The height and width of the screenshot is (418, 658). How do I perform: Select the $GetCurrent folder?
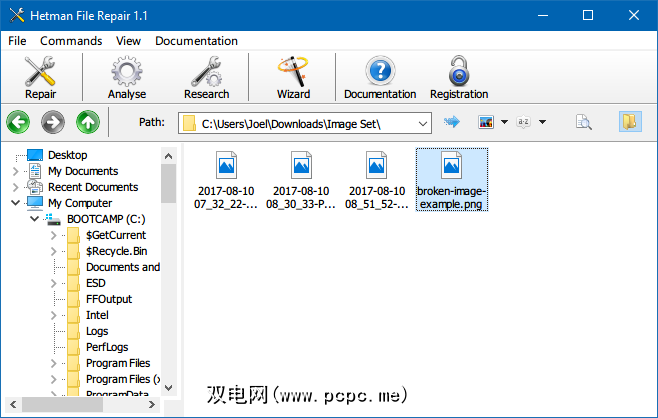point(116,235)
